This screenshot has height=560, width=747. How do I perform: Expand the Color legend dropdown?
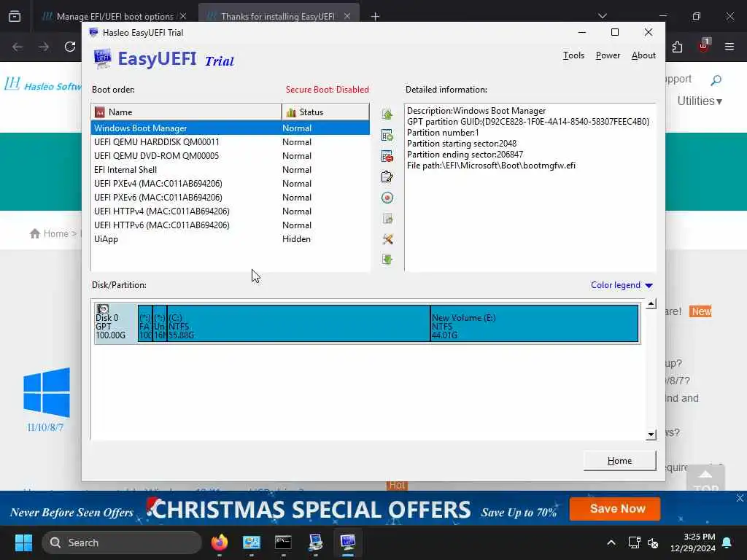[x=622, y=285]
